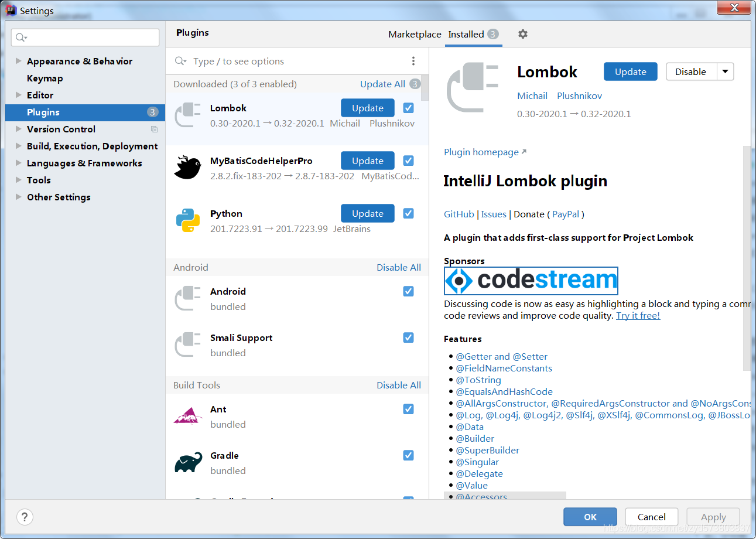The image size is (756, 539).
Task: Toggle the Ant plugin checkbox
Action: point(409,409)
